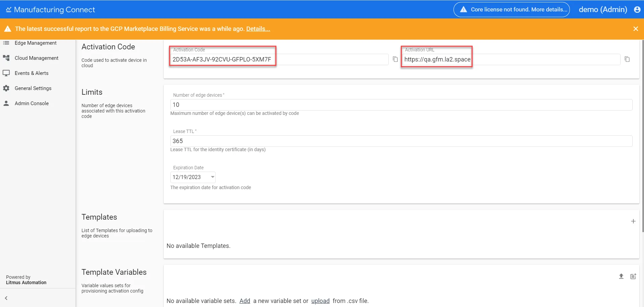Select the General Settings menu item
The width and height of the screenshot is (644, 307).
pos(33,88)
